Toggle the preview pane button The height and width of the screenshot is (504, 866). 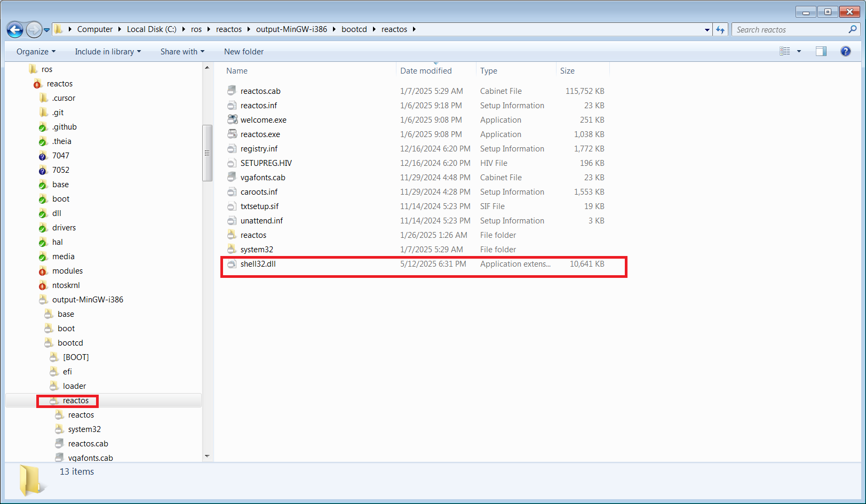pyautogui.click(x=821, y=51)
